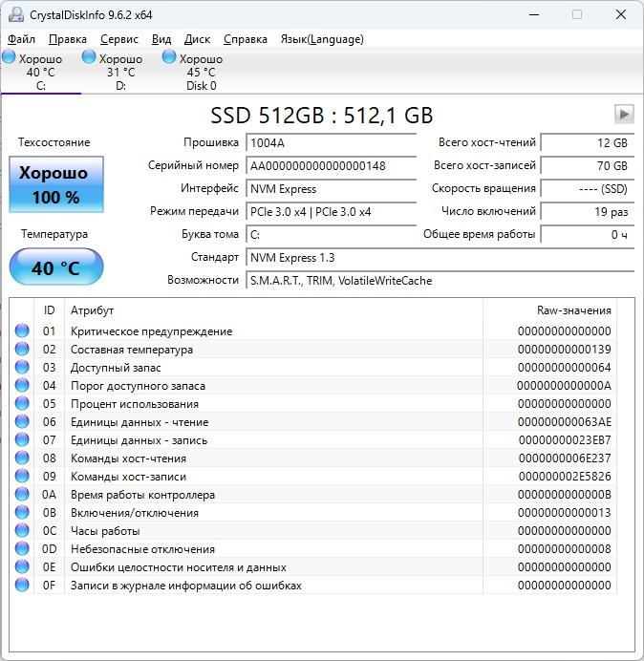Click the Число включений value 19 раз
Viewport: 644px width, 661px height.
coord(587,212)
